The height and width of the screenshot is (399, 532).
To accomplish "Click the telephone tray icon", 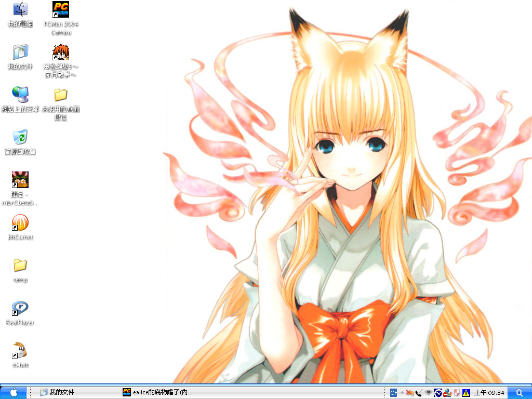I will click(x=419, y=393).
